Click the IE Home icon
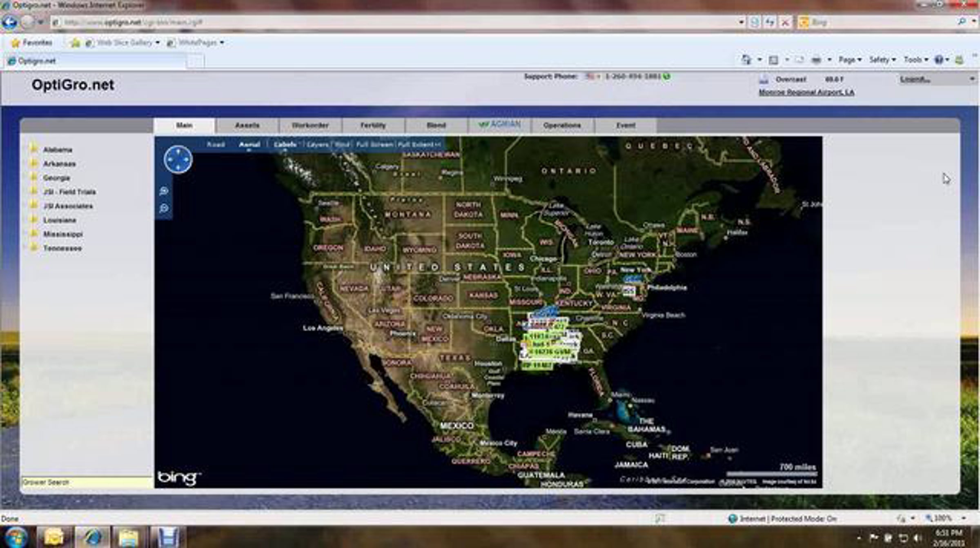This screenshot has height=548, width=980. pos(746,60)
